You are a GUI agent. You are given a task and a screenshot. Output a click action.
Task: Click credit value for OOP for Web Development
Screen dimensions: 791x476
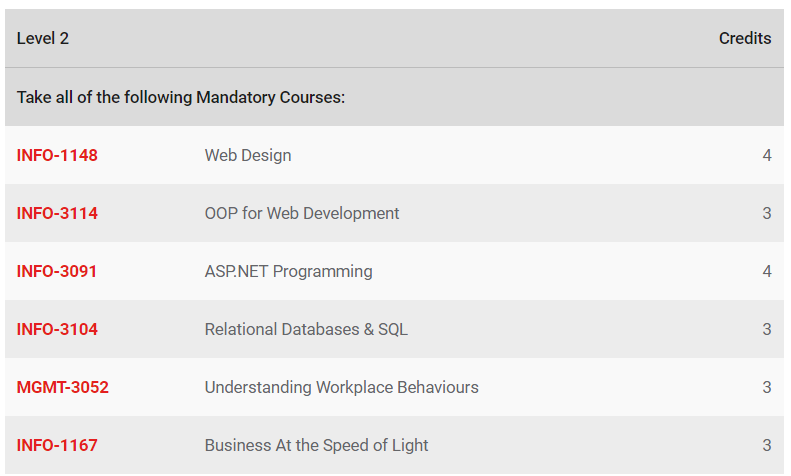[x=767, y=213]
